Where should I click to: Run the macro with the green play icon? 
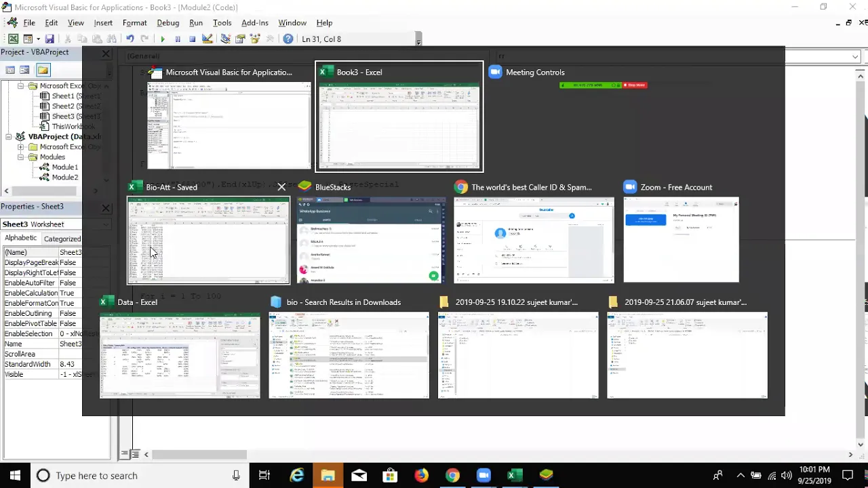tap(162, 39)
